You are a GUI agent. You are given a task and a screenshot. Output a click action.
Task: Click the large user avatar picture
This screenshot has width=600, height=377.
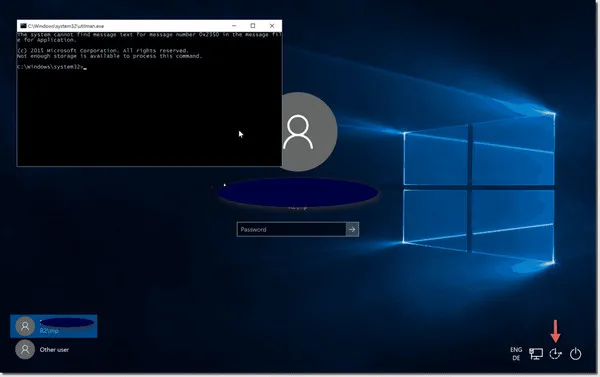click(x=309, y=132)
